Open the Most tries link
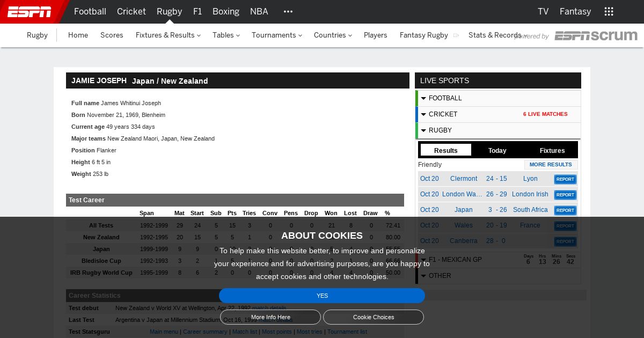The height and width of the screenshot is (338, 644). pos(310,332)
